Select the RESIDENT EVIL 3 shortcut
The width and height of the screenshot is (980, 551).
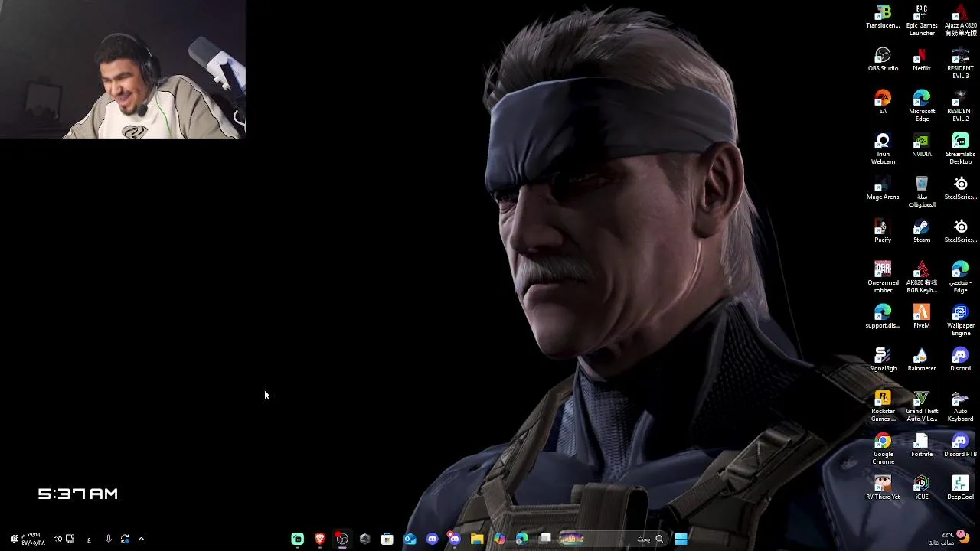tap(960, 64)
